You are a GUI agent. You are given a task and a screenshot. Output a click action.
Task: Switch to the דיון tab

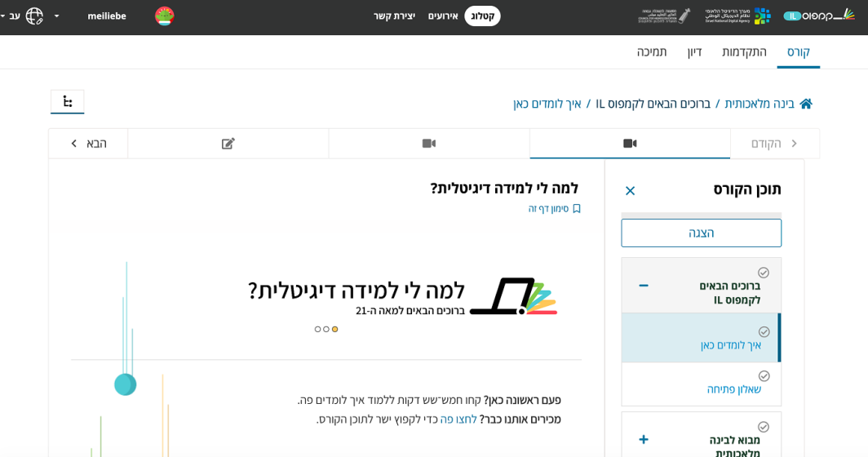point(694,51)
